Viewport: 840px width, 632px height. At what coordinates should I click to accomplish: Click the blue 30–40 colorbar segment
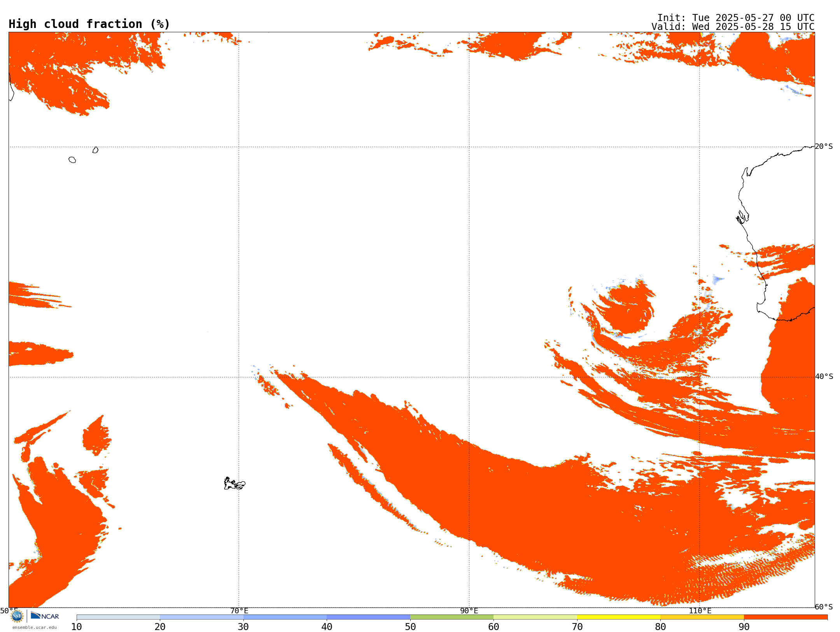pyautogui.click(x=285, y=617)
